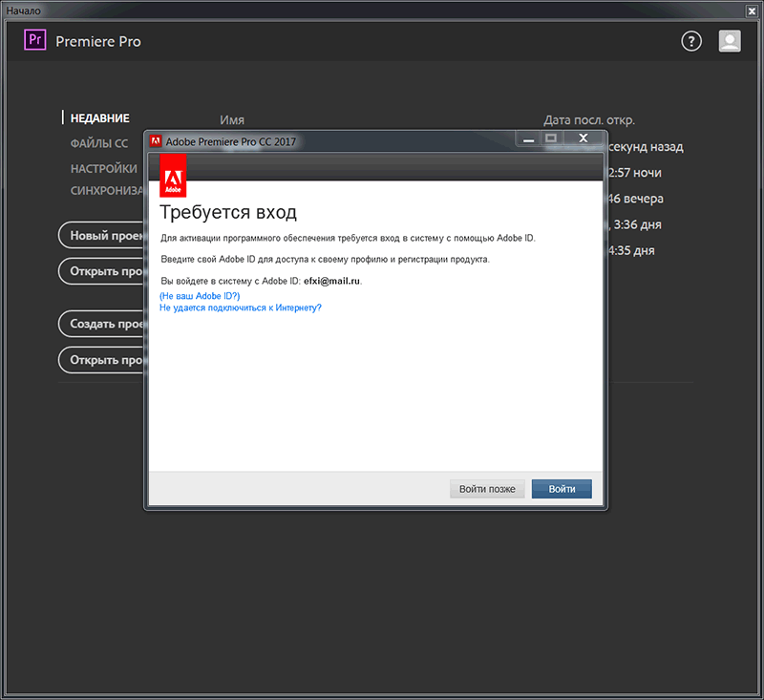Select the recent entry 'секунд назад'
Image resolution: width=764 pixels, height=700 pixels.
point(646,147)
